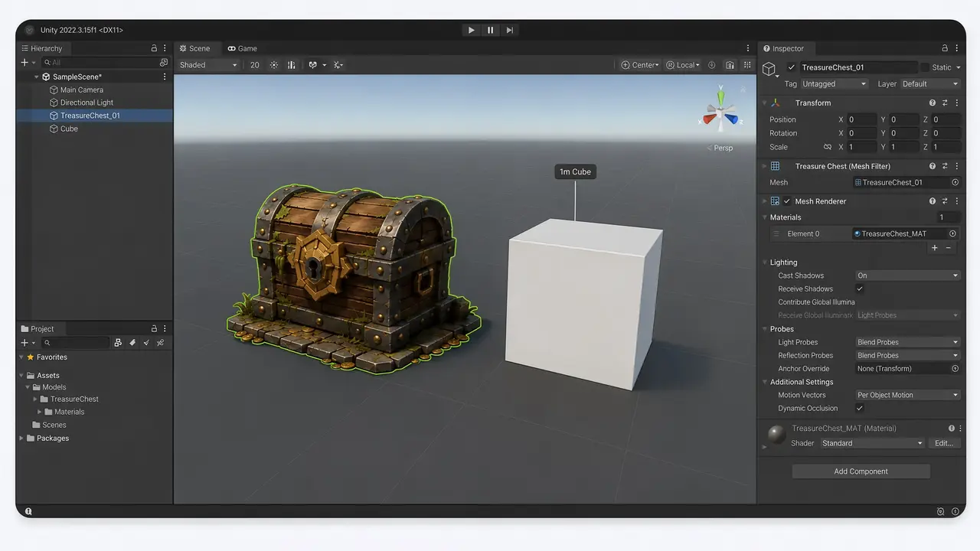The image size is (980, 551).
Task: Open the Inspector three-dot options menu
Action: pyautogui.click(x=956, y=48)
